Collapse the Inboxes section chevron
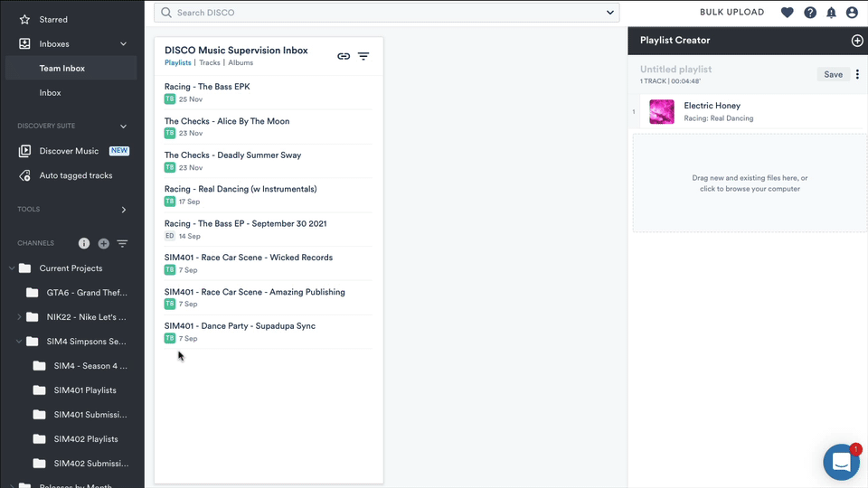Viewport: 868px width, 488px height. pyautogui.click(x=124, y=43)
